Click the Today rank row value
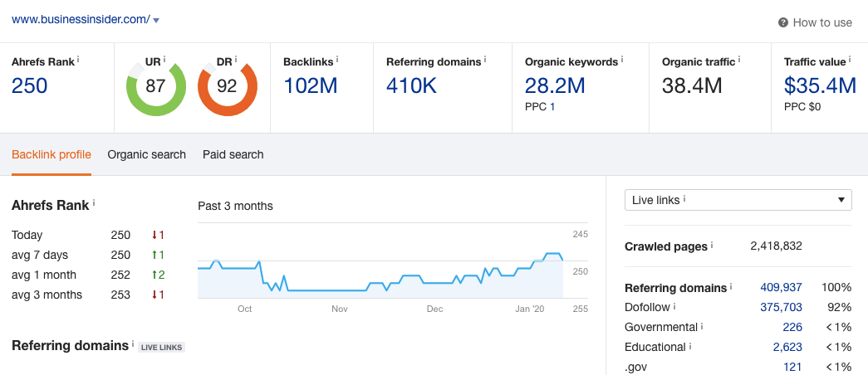The width and height of the screenshot is (868, 375). [x=120, y=235]
